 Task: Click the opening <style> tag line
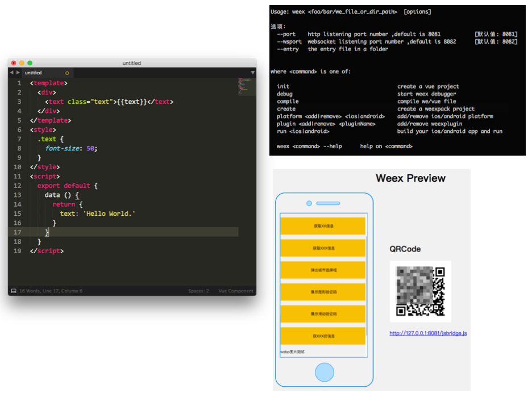[x=43, y=129]
